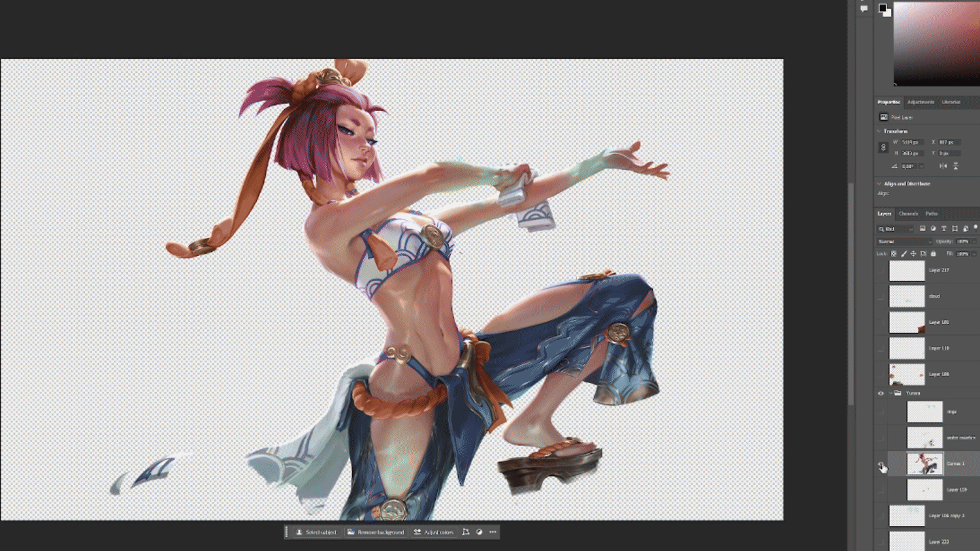Toggle visibility of the cloud layer
This screenshot has height=551, width=980.
pyautogui.click(x=881, y=296)
